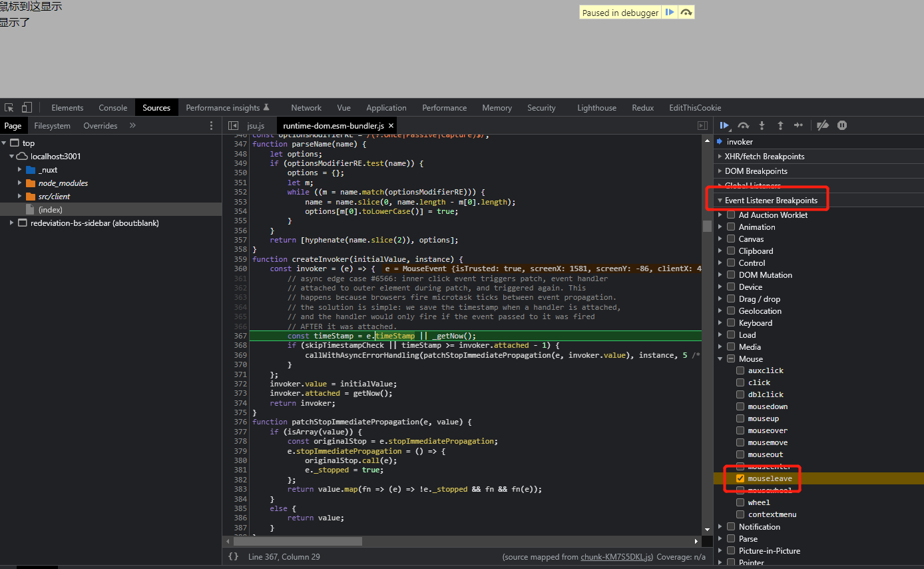This screenshot has width=924, height=569.
Task: Check the dblclick event checkbox
Action: pyautogui.click(x=740, y=394)
